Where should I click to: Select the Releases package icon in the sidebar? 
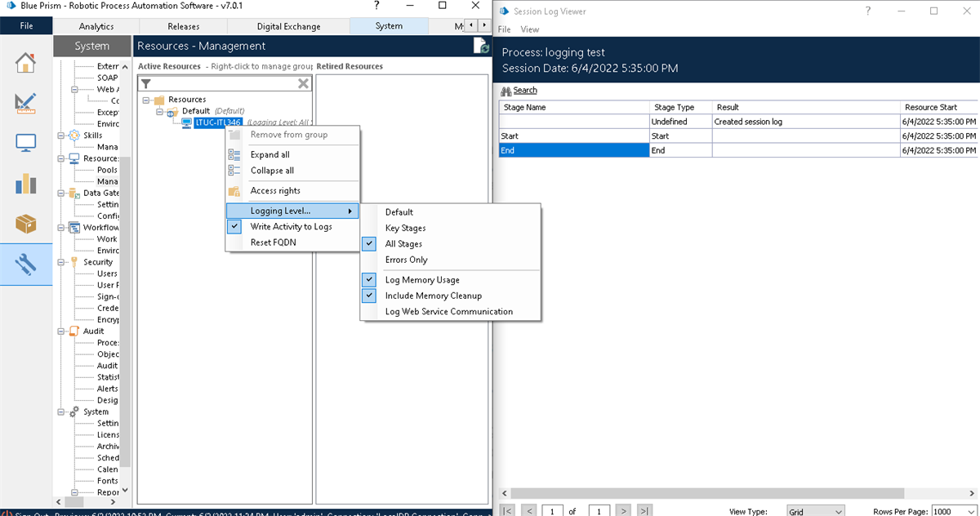click(27, 223)
